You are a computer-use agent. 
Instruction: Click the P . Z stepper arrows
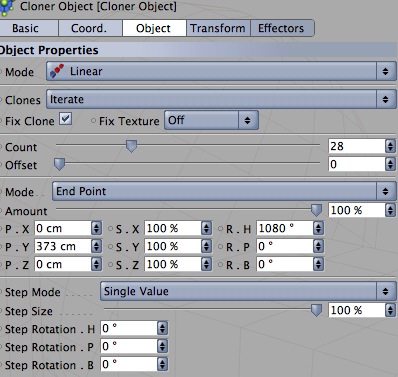pyautogui.click(x=96, y=264)
